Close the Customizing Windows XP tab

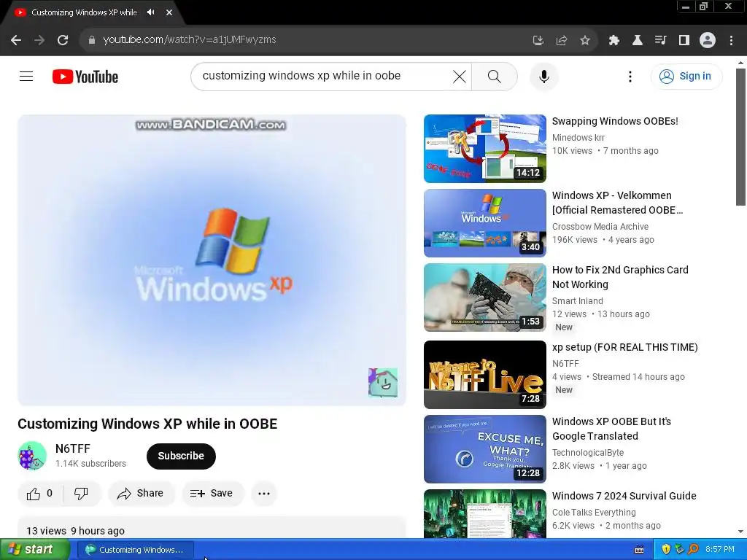pos(169,12)
